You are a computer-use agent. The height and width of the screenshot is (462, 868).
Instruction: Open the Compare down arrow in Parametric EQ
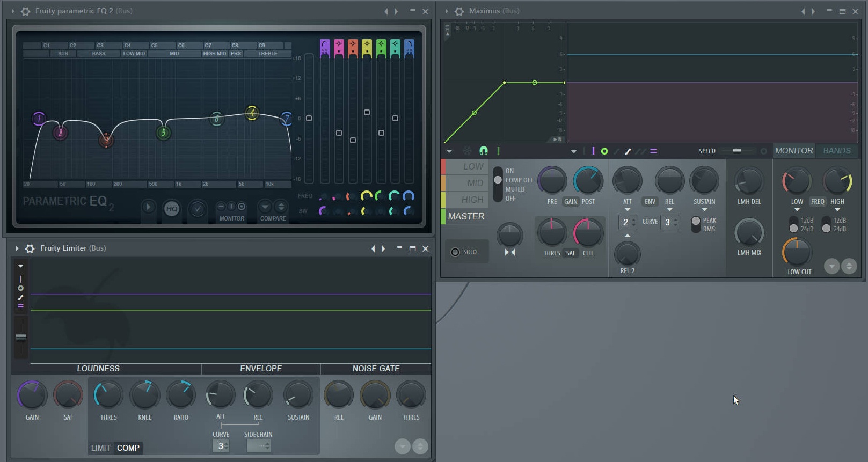(x=265, y=207)
